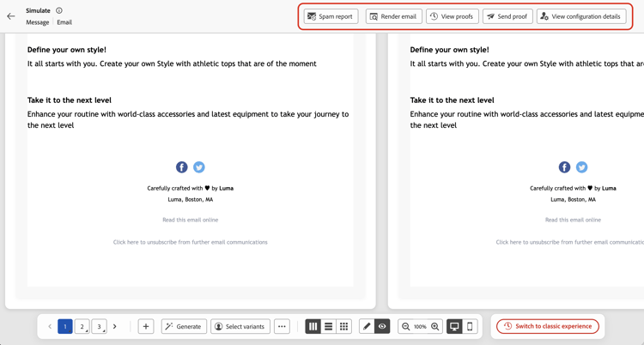This screenshot has height=345, width=644.
Task: Add a new variant with the plus button
Action: [x=146, y=326]
